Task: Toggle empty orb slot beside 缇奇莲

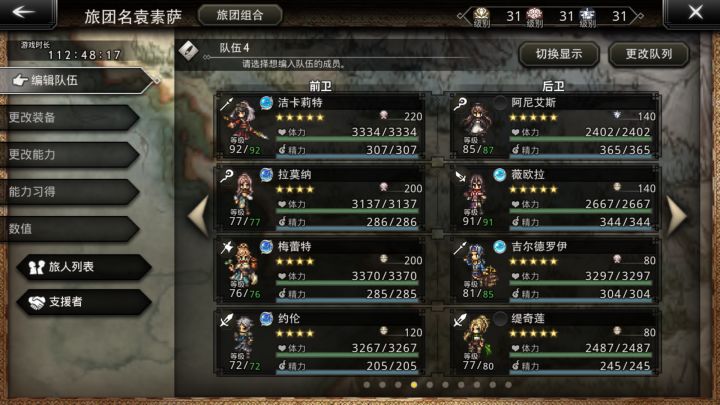Action: (500, 318)
